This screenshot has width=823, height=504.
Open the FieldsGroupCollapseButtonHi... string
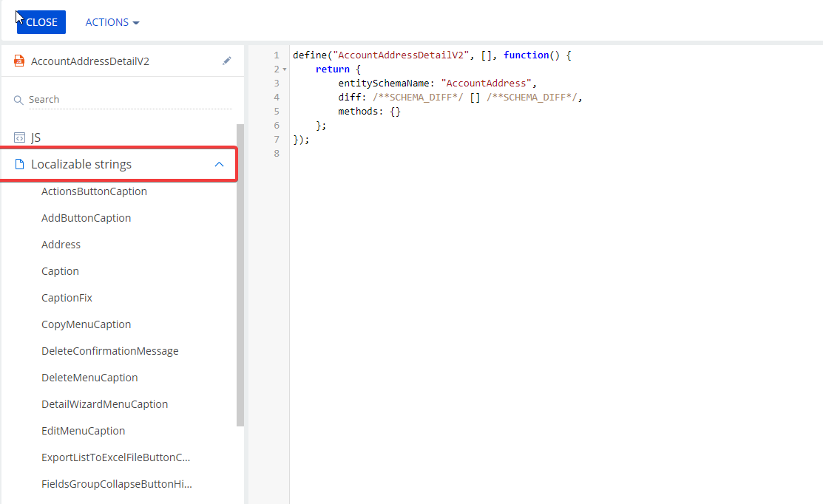117,484
